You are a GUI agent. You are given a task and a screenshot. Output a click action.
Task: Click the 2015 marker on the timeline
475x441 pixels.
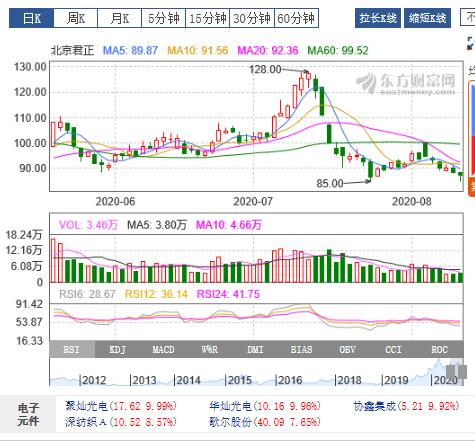(x=239, y=380)
